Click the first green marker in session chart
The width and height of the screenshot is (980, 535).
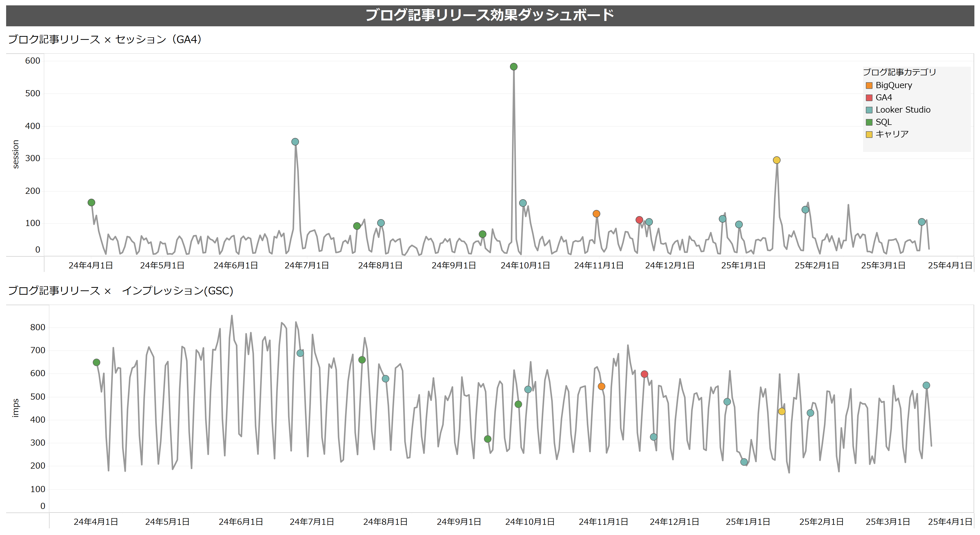91,203
